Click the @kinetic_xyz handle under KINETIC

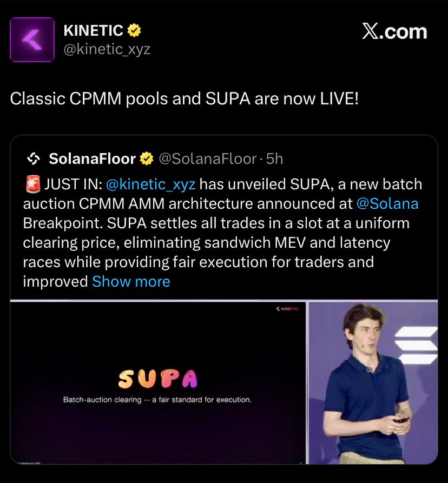pos(107,49)
